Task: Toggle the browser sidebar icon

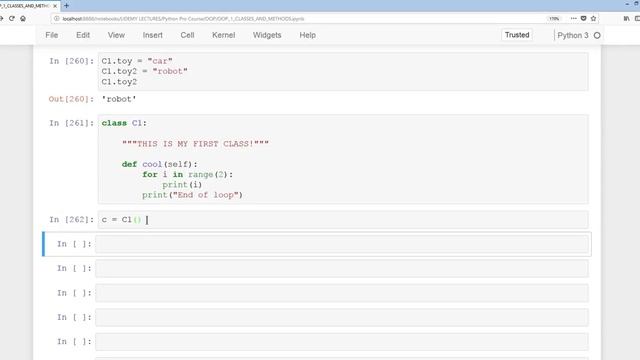Action: pyautogui.click(x=637, y=18)
